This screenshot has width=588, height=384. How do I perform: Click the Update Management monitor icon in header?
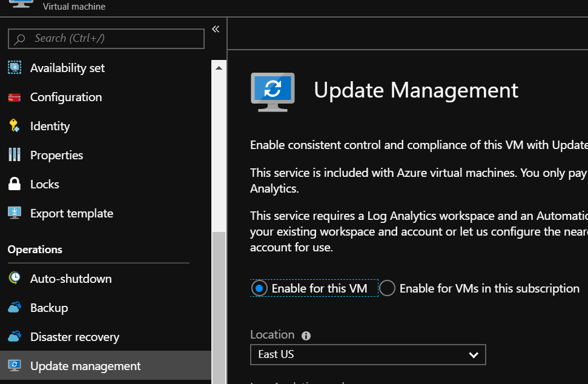pos(273,91)
